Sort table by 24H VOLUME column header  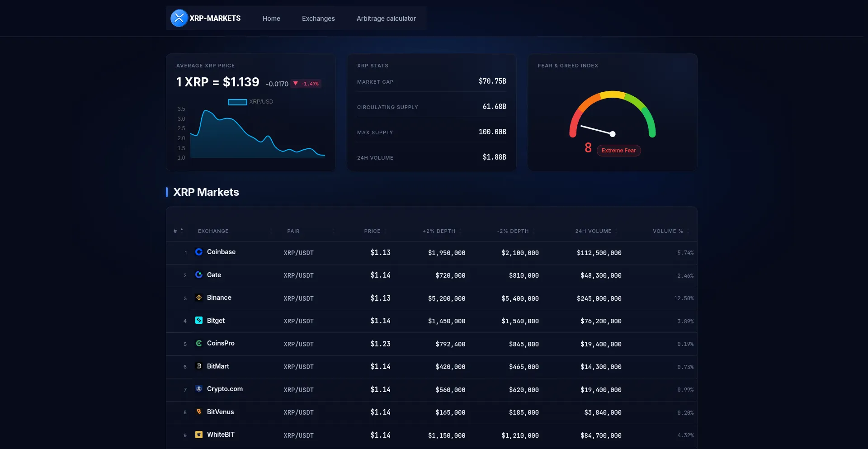[593, 231]
